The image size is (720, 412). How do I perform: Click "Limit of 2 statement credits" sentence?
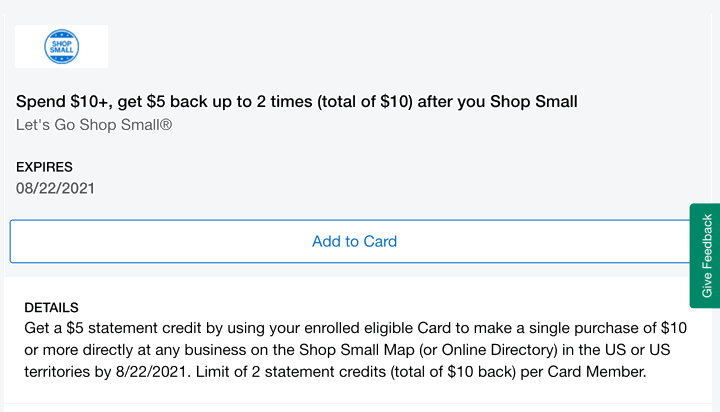291,372
